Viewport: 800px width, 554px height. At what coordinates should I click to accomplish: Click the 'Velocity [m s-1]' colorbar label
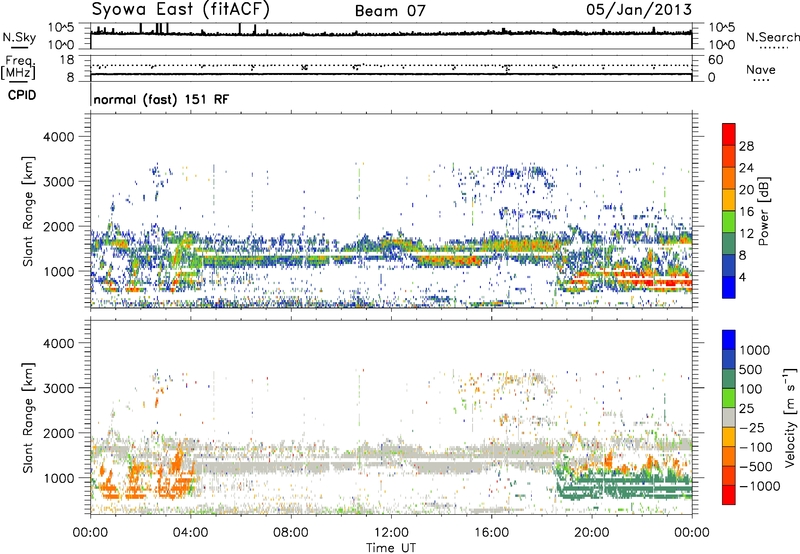coord(790,417)
